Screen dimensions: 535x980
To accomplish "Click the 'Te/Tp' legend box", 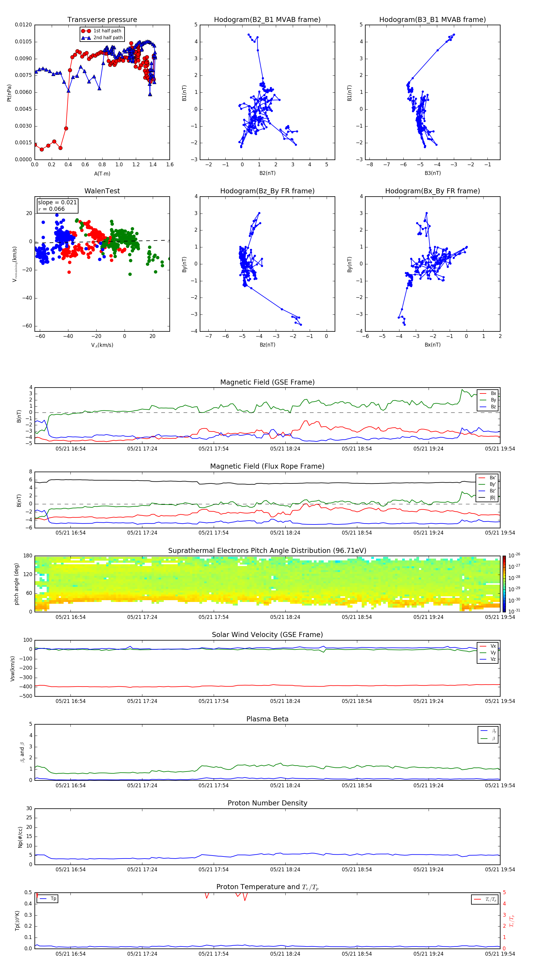I will [485, 899].
